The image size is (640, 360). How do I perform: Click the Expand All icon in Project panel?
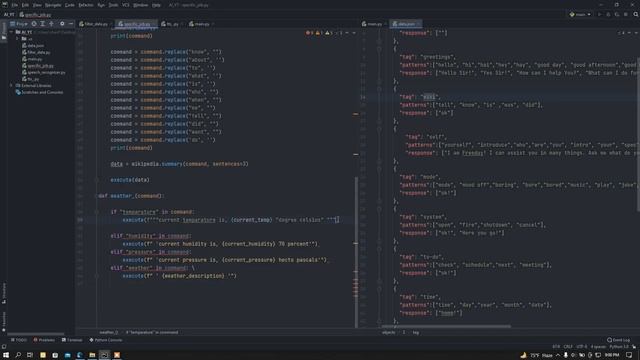(43, 24)
